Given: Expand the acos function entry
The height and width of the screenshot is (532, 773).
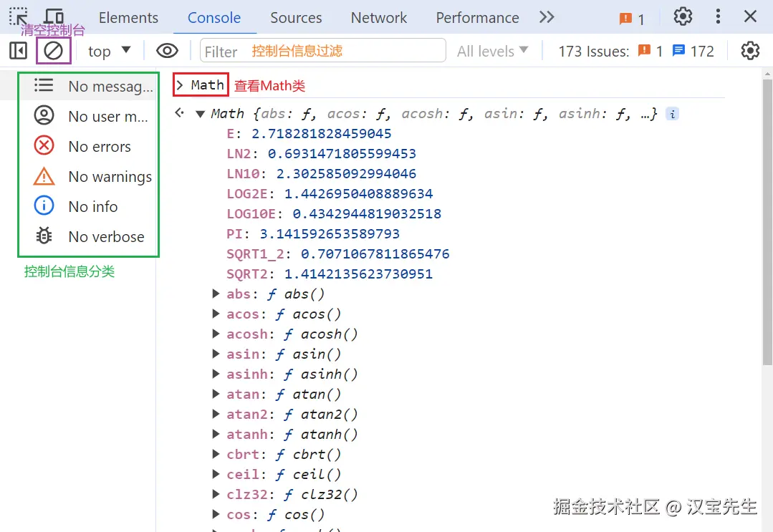Looking at the screenshot, I should click(216, 314).
